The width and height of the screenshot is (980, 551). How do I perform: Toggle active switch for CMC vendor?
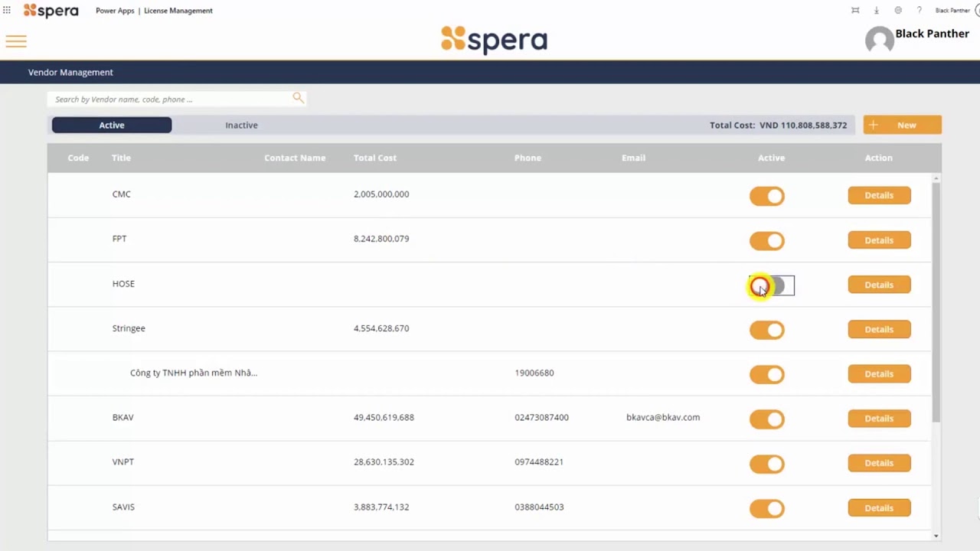click(767, 196)
